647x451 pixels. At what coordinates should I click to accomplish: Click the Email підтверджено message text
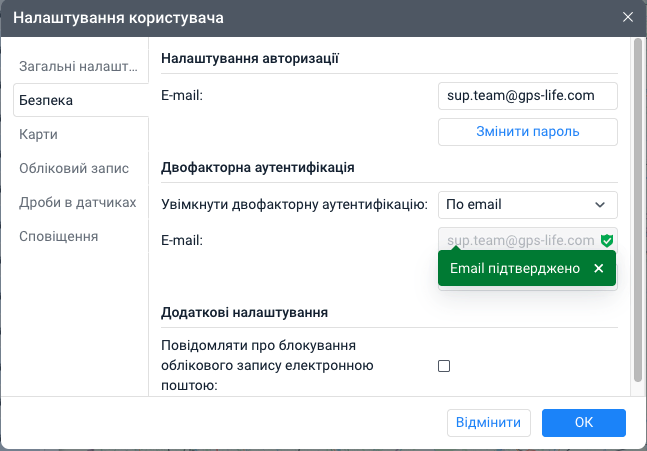pyautogui.click(x=515, y=268)
